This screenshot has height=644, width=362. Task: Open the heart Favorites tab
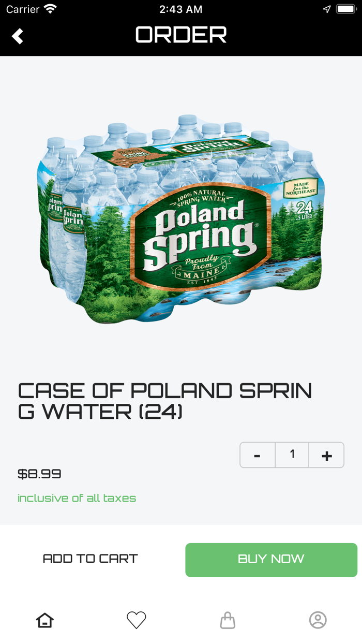[137, 620]
